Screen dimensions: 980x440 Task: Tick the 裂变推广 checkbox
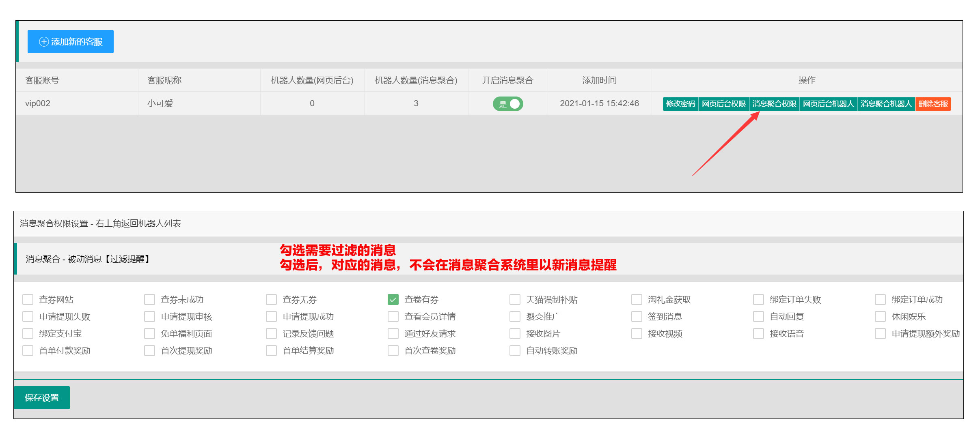515,317
